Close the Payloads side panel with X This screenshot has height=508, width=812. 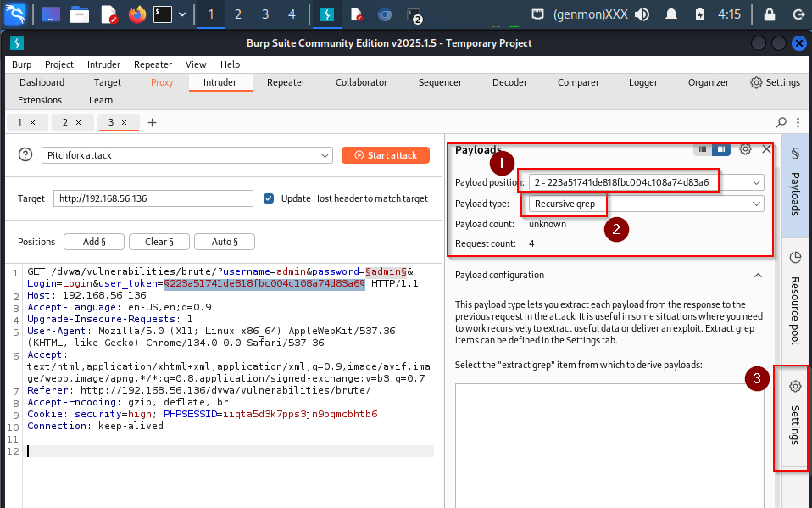(x=767, y=149)
